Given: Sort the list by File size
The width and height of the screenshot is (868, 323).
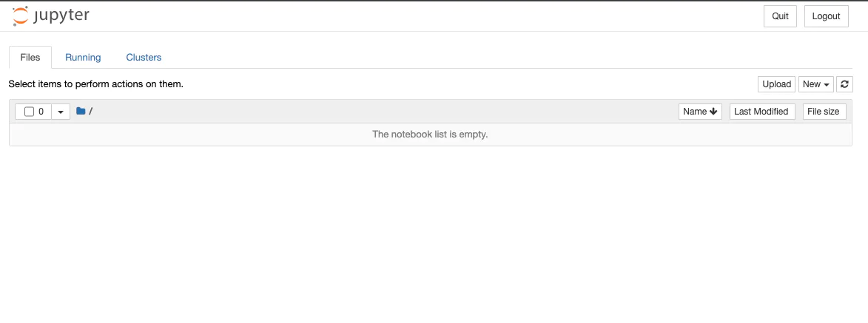Looking at the screenshot, I should pos(824,112).
